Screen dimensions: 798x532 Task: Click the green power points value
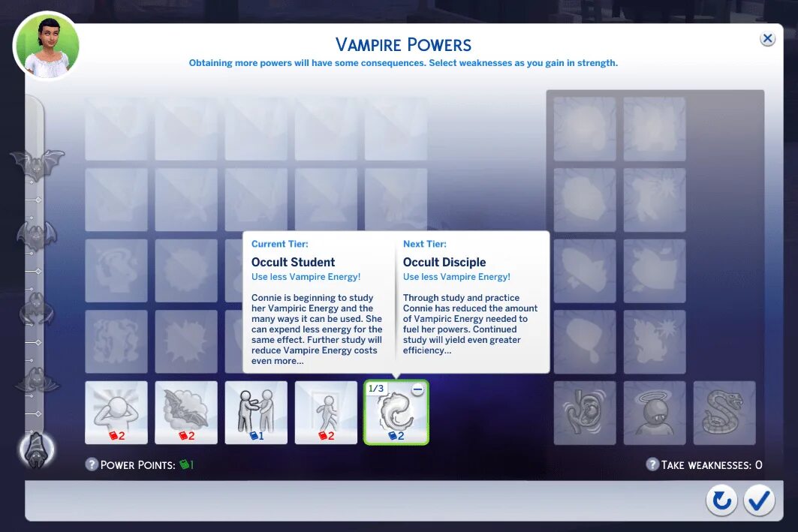pos(186,464)
